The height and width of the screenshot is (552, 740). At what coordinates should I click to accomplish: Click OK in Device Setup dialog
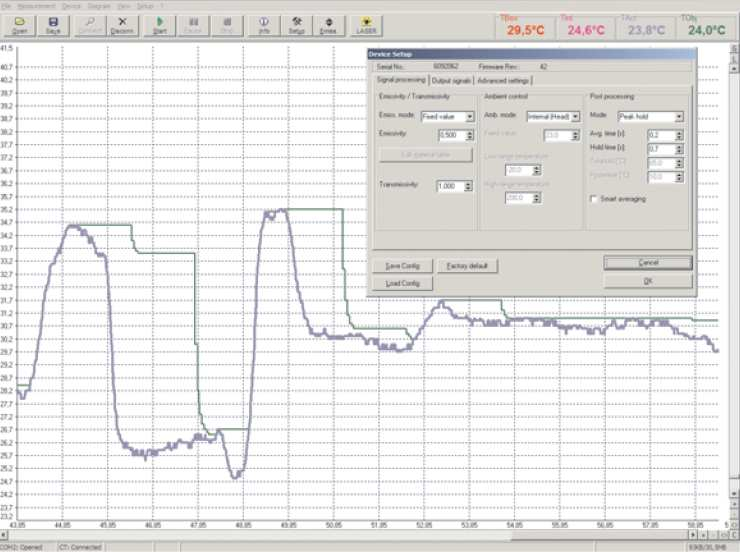coord(648,281)
